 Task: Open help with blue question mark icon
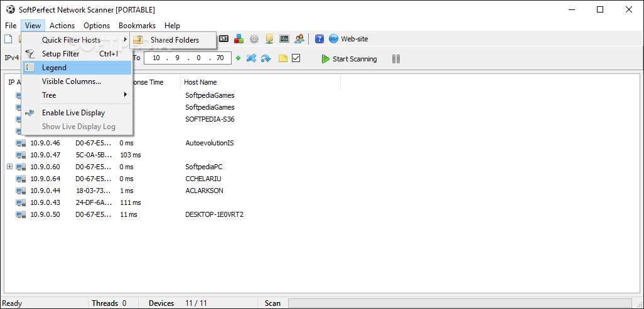[319, 39]
